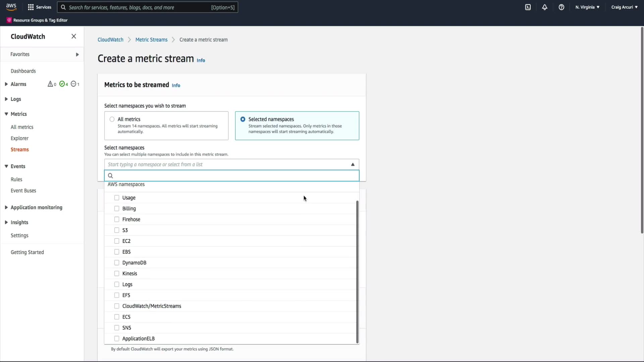This screenshot has width=644, height=362.
Task: Check the EC2 namespace checkbox
Action: 117,241
